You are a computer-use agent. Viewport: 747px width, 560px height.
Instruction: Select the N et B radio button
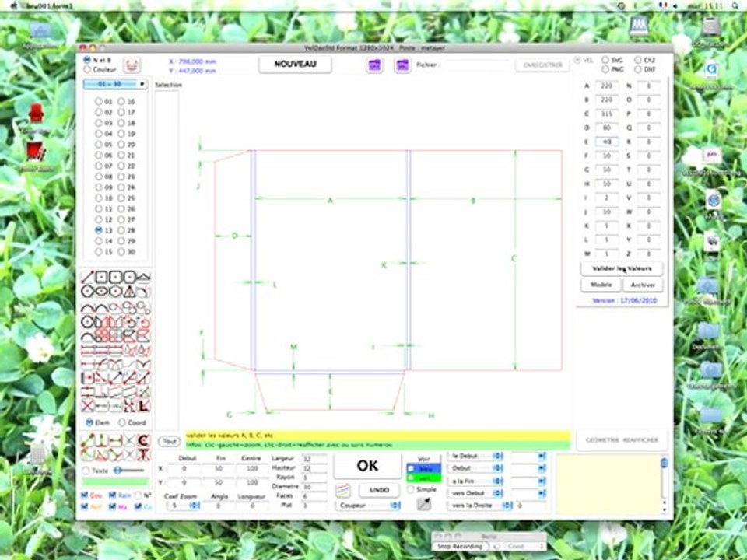pyautogui.click(x=87, y=61)
